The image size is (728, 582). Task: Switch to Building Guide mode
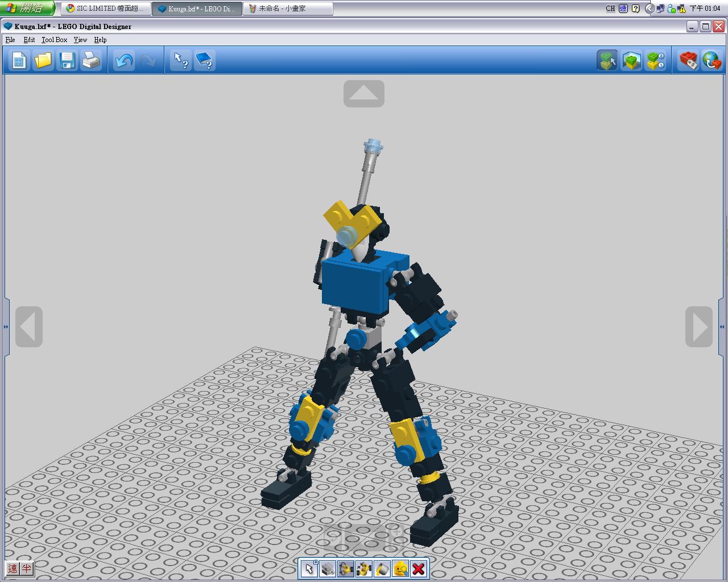[x=655, y=60]
